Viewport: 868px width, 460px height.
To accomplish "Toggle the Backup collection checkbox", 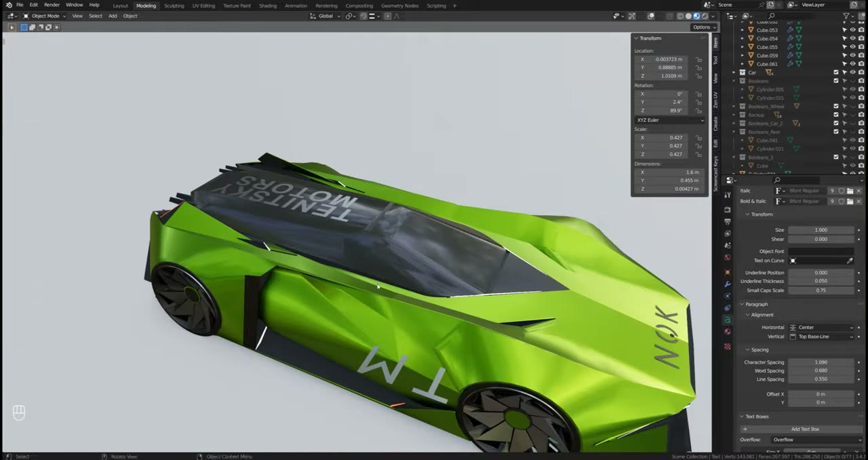I will (x=836, y=115).
